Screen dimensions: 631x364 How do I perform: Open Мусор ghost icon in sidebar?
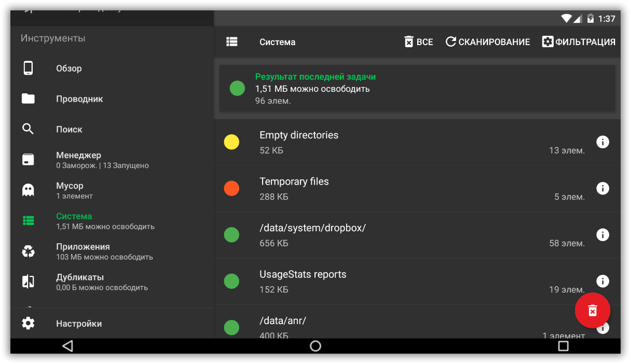click(28, 190)
